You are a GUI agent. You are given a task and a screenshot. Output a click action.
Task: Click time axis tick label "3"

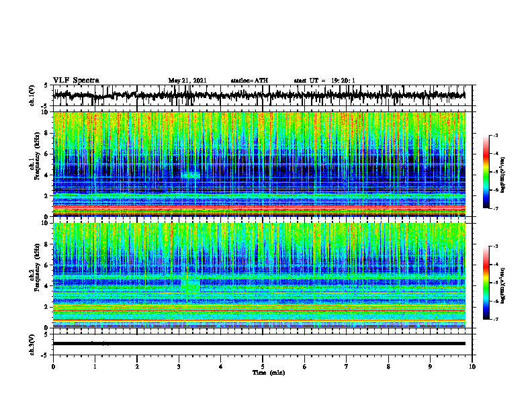point(179,367)
